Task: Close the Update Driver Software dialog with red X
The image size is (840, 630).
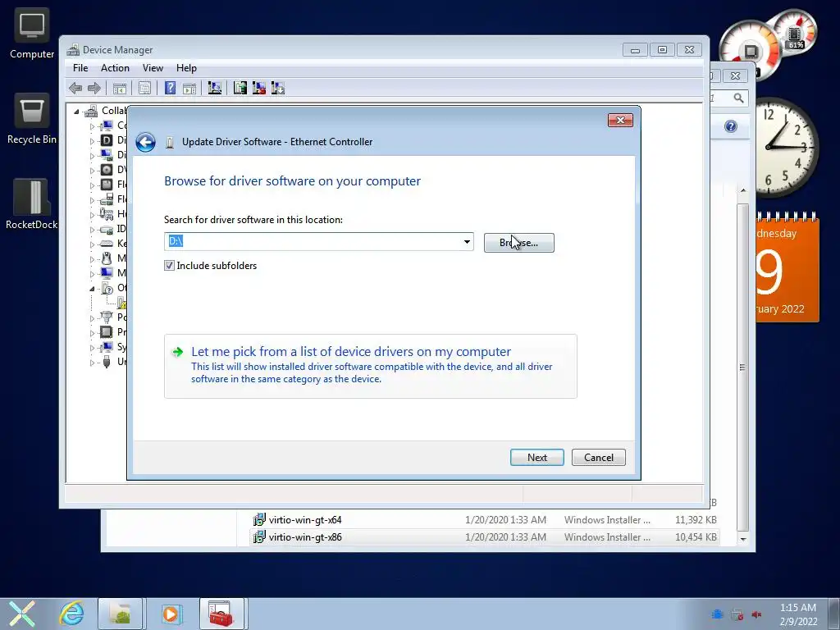Action: click(x=620, y=120)
